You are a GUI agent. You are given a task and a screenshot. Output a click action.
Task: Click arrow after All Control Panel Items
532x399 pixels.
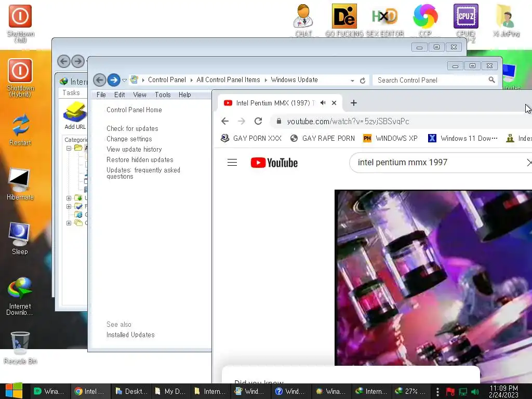(x=265, y=80)
